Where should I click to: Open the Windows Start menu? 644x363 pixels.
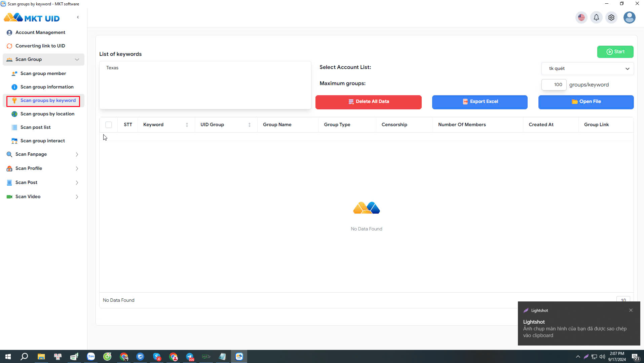8,357
